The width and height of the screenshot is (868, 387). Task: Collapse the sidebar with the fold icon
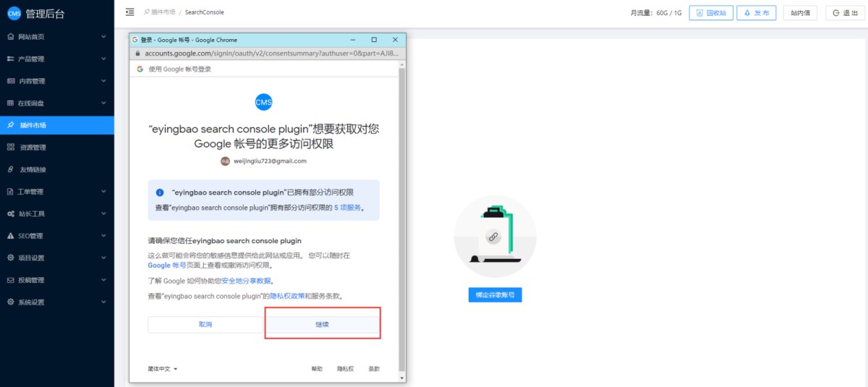pyautogui.click(x=129, y=12)
